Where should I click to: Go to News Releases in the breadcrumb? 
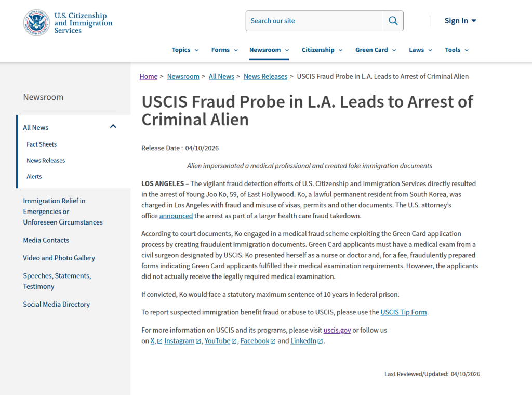pos(265,76)
